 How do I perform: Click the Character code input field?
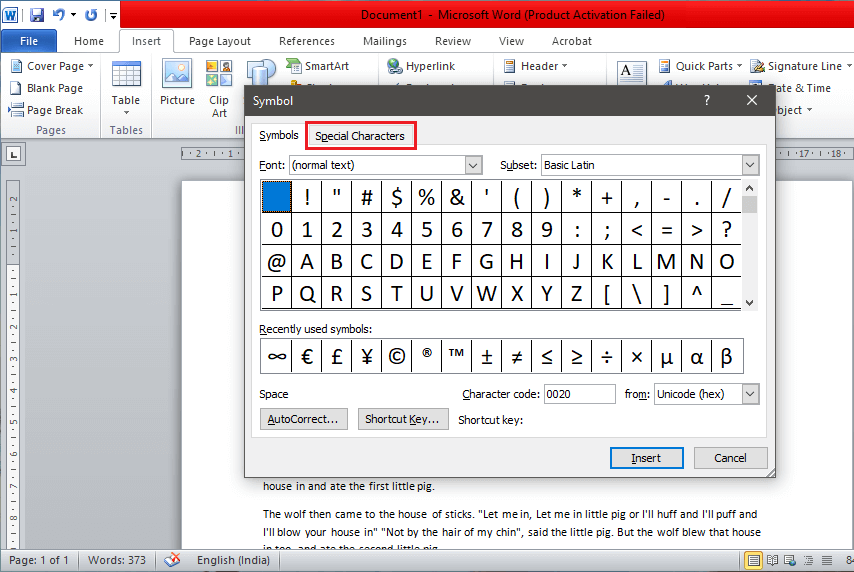click(x=579, y=394)
